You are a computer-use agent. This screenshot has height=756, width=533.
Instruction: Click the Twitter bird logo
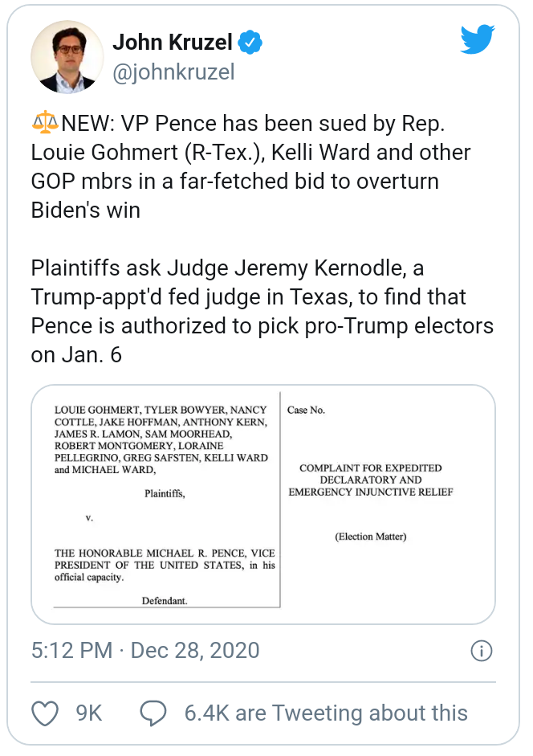tap(478, 39)
